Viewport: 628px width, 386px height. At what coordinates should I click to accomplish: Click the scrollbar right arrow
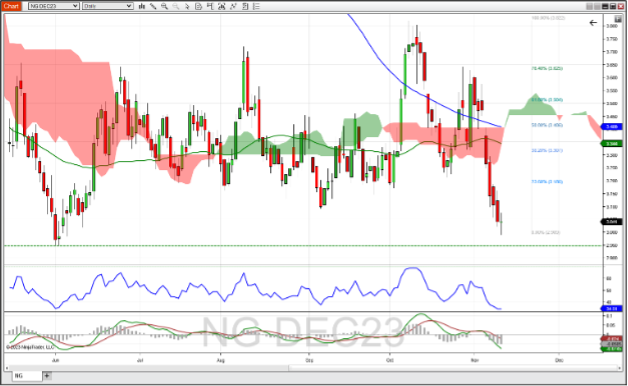(x=620, y=368)
